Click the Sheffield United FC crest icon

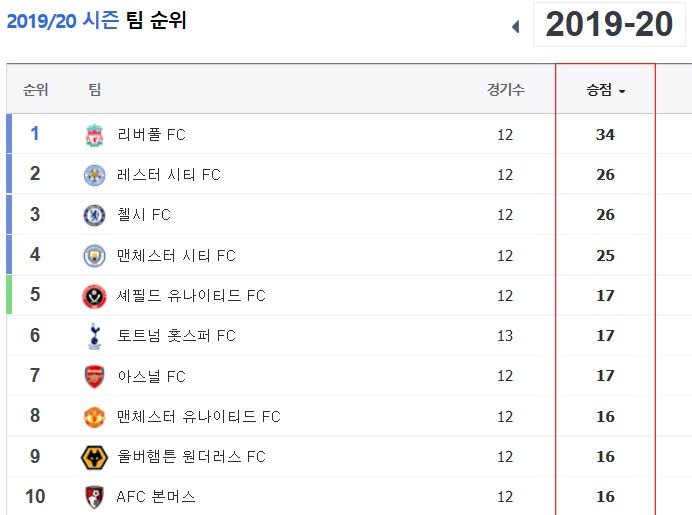(94, 296)
